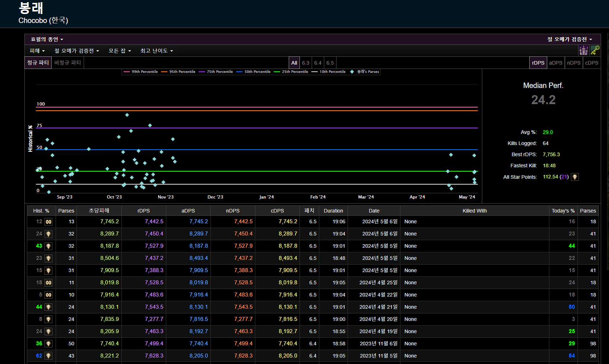Click the lowest parse point near zero in Sep '23
The width and height of the screenshot is (609, 364).
click(x=49, y=192)
